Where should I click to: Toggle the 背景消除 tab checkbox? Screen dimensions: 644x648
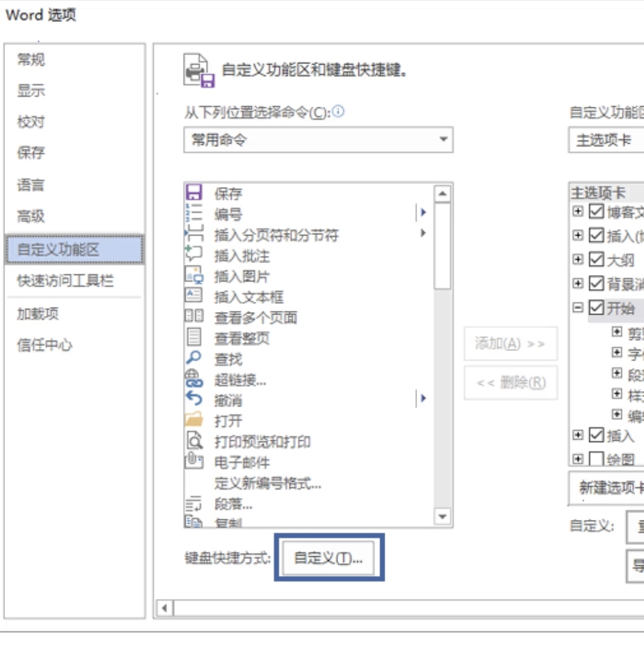pos(596,283)
